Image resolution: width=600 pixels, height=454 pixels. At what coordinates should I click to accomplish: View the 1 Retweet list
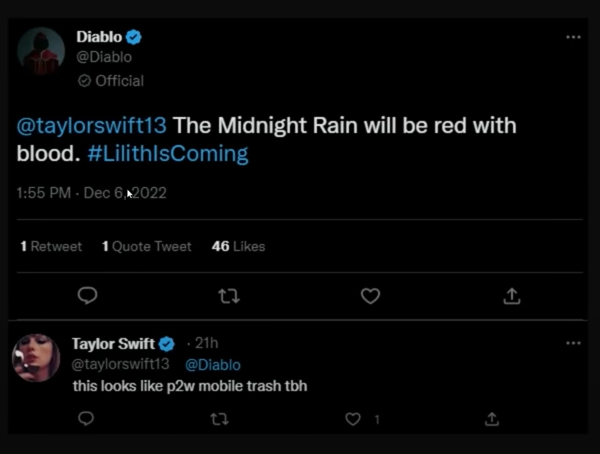(x=51, y=246)
